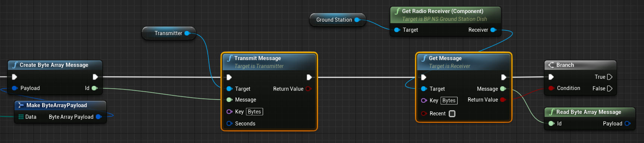Click the Id output pin on Create Byte Array Message
Screen dimensions: 644x143
[x=95, y=88]
